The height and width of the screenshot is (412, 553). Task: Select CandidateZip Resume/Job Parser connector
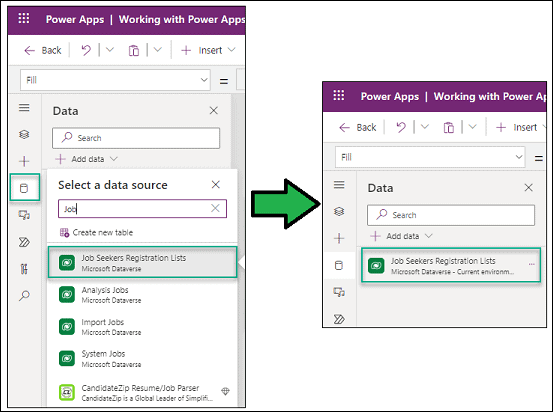pos(142,392)
